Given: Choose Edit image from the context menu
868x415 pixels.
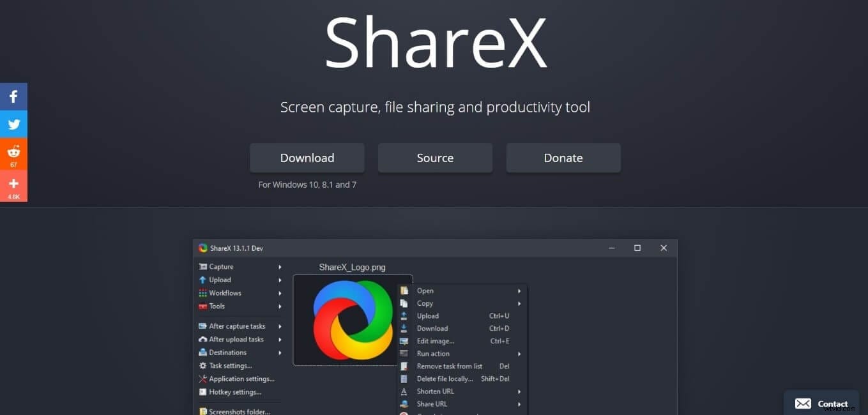Looking at the screenshot, I should coord(435,341).
